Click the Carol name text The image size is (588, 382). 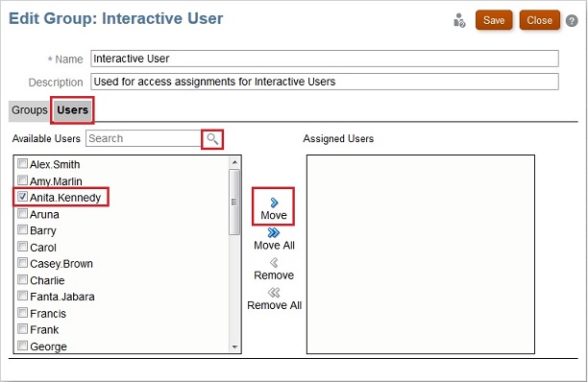43,248
